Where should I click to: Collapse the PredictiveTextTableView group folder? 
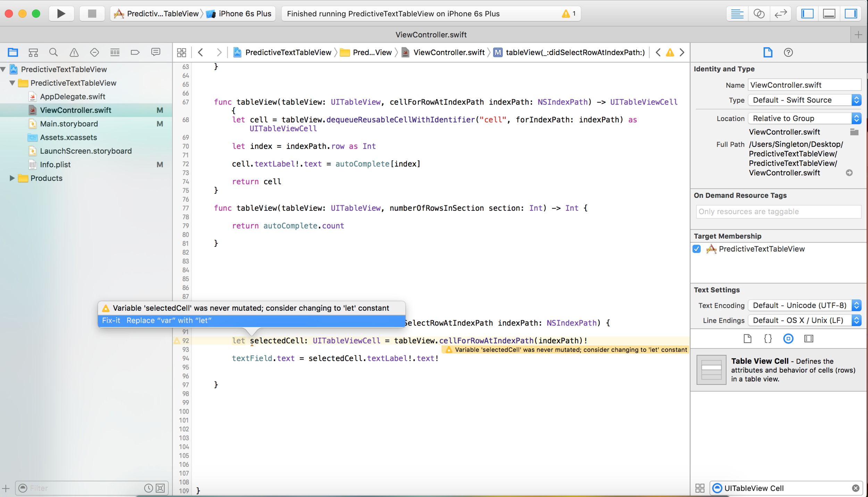coord(12,83)
